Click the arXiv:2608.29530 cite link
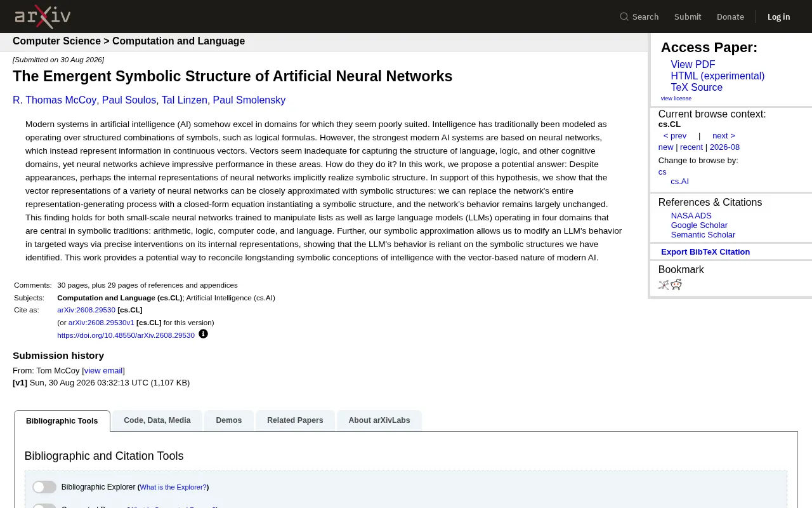812x508 pixels. click(86, 311)
